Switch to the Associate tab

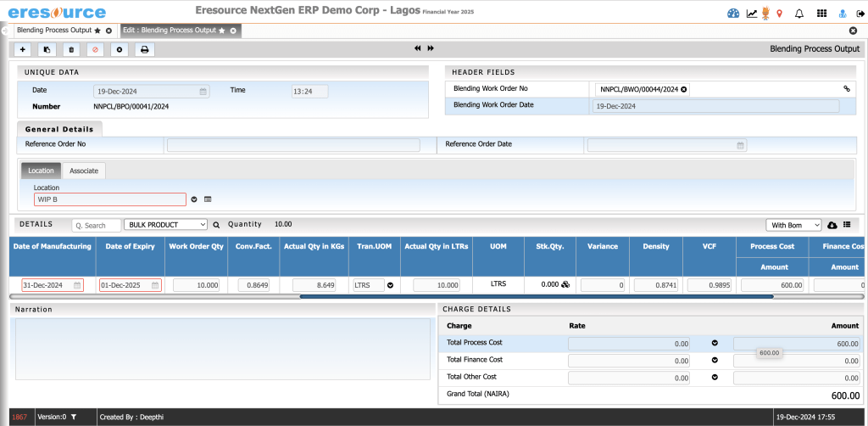pyautogui.click(x=84, y=171)
